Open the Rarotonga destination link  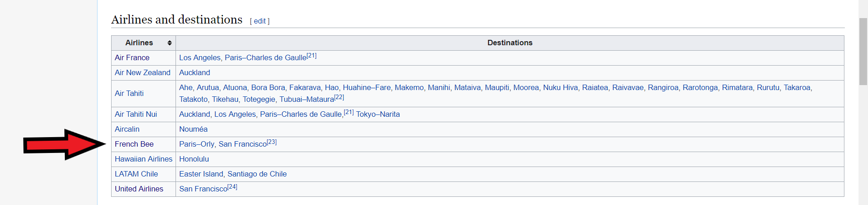[700, 87]
